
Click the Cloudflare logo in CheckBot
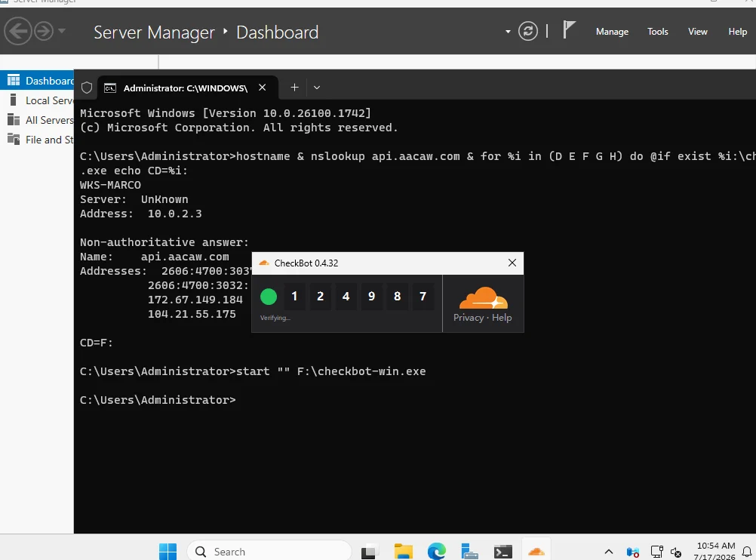pos(483,297)
